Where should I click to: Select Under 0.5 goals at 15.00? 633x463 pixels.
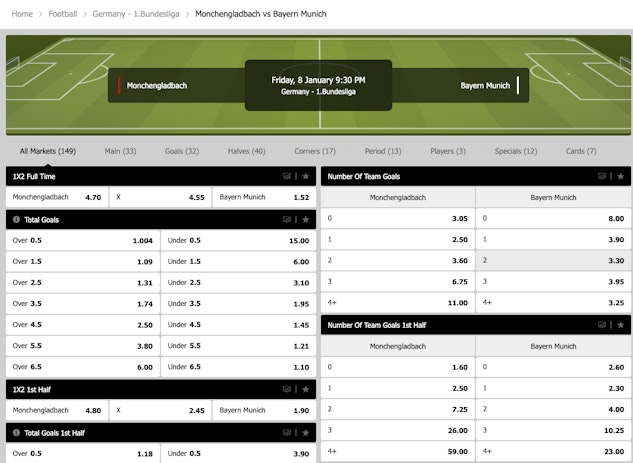pyautogui.click(x=238, y=241)
